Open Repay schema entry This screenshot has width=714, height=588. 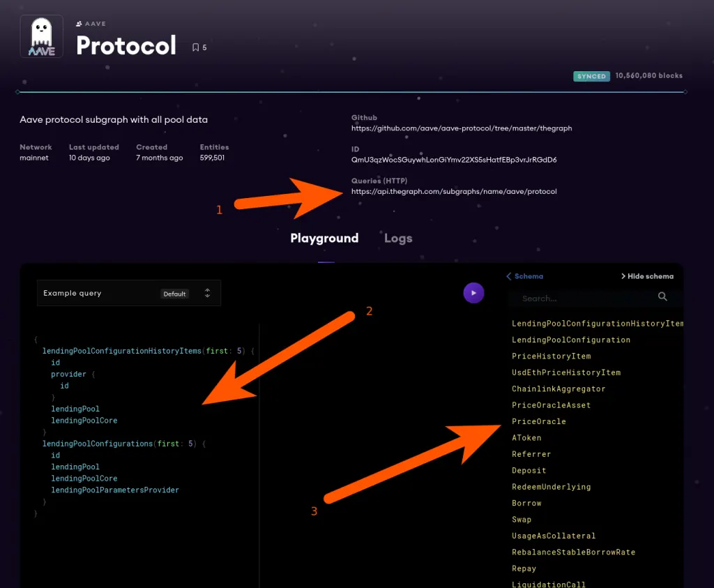pos(524,569)
